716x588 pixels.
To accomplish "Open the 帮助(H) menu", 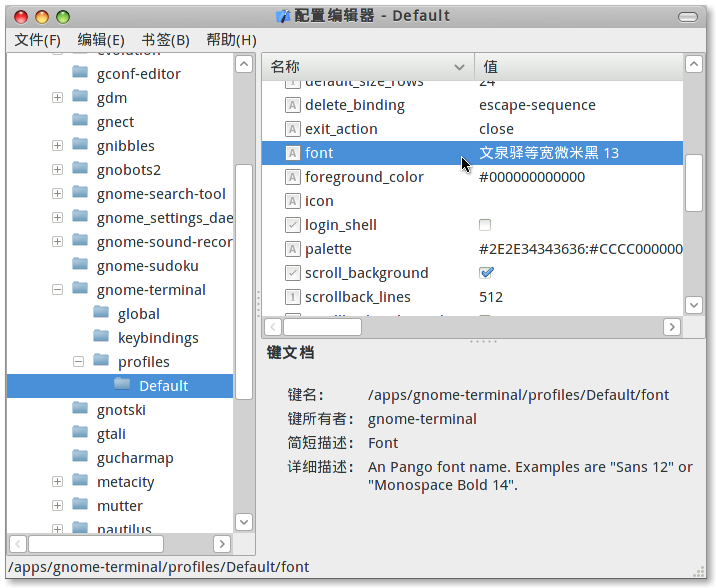I will (231, 40).
